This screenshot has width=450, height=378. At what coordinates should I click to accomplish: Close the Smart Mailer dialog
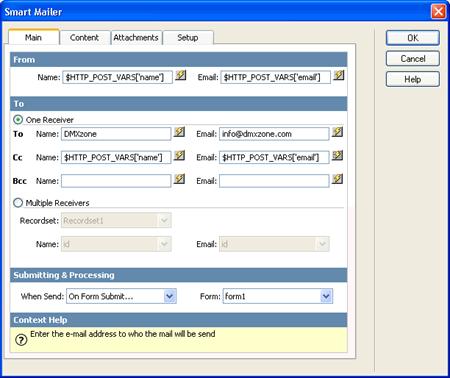coord(438,12)
